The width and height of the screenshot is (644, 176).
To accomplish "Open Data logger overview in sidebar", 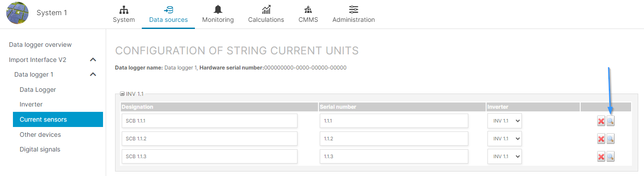I will point(40,45).
